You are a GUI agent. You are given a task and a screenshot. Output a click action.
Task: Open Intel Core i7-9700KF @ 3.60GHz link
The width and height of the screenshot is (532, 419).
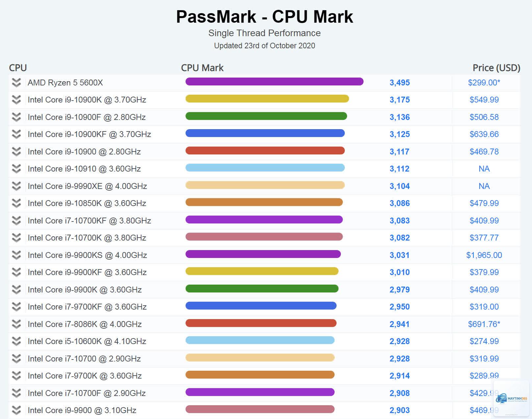coord(87,307)
